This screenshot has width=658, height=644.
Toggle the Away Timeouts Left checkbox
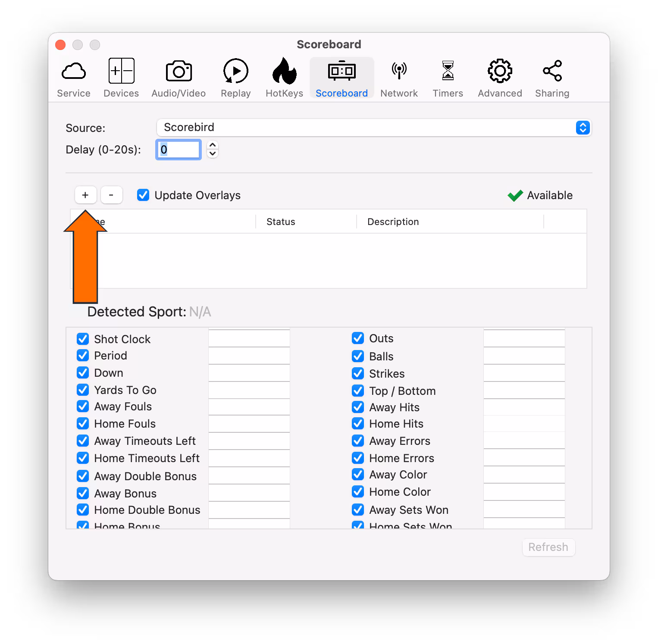tap(83, 441)
